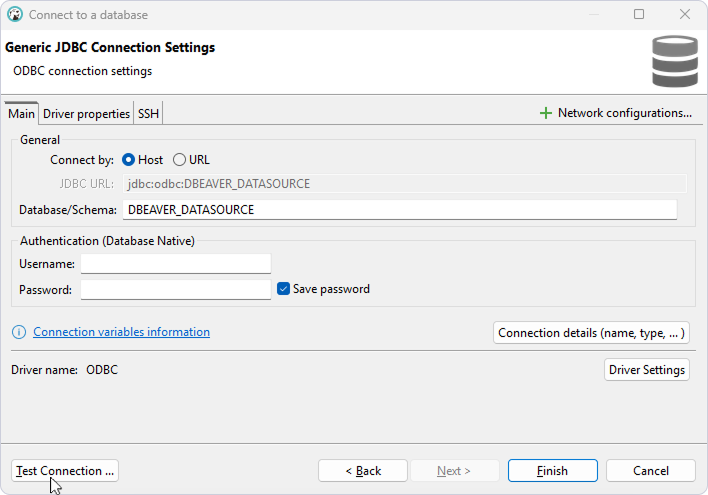Click Connection details button
Image resolution: width=708 pixels, height=495 pixels.
(592, 333)
